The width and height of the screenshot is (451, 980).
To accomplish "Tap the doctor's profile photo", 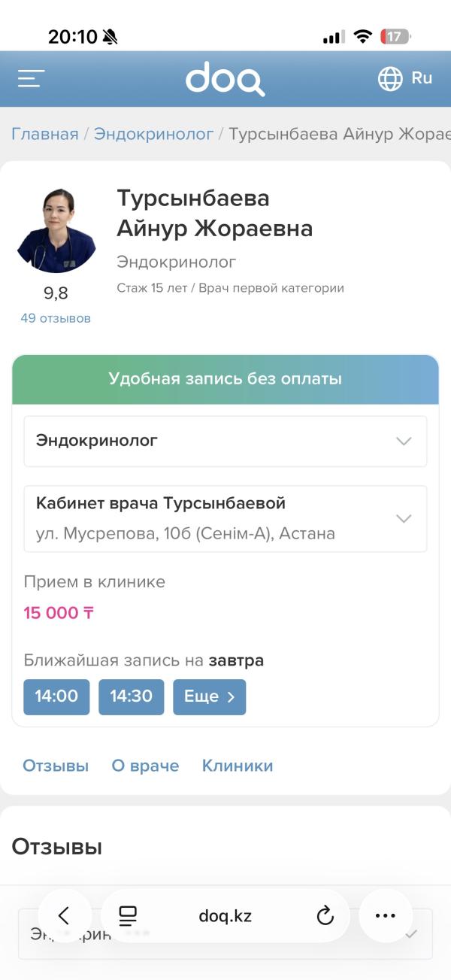I will pyautogui.click(x=56, y=230).
